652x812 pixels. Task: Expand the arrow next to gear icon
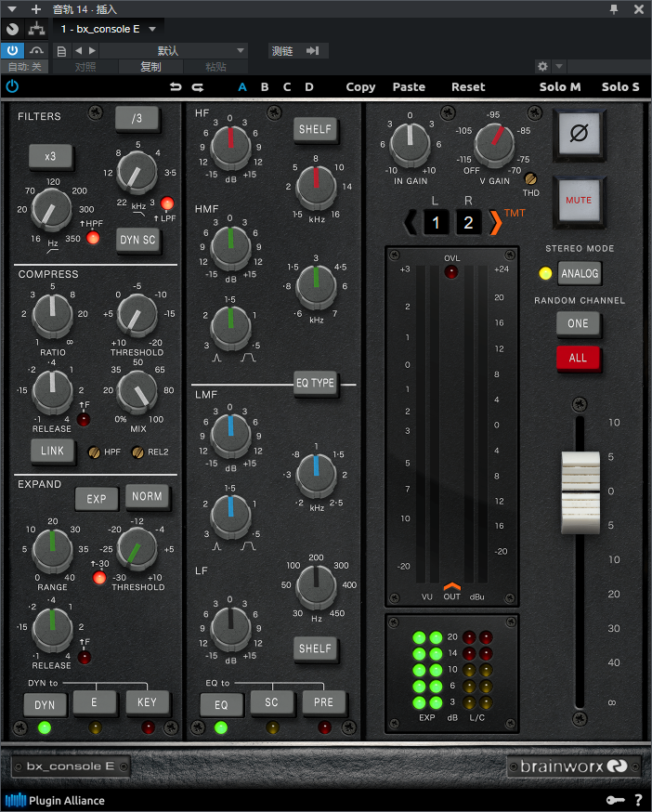pyautogui.click(x=559, y=66)
